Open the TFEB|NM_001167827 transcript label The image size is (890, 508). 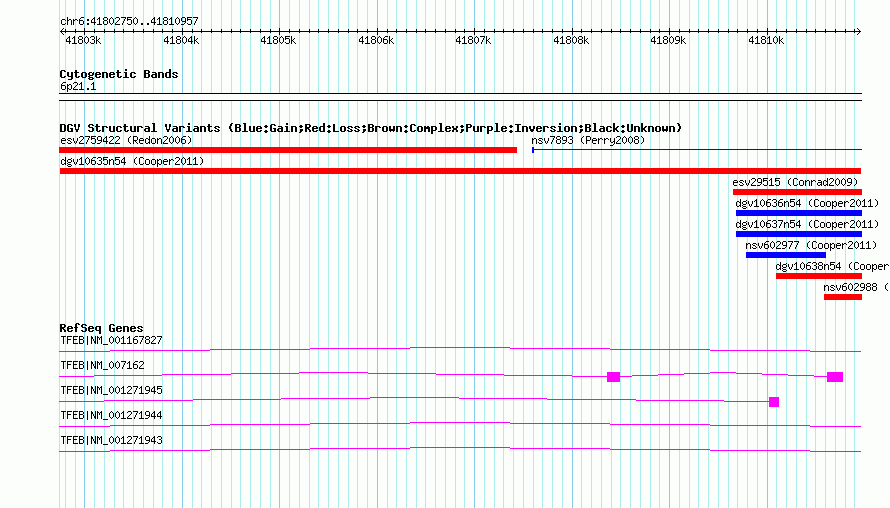(x=111, y=341)
